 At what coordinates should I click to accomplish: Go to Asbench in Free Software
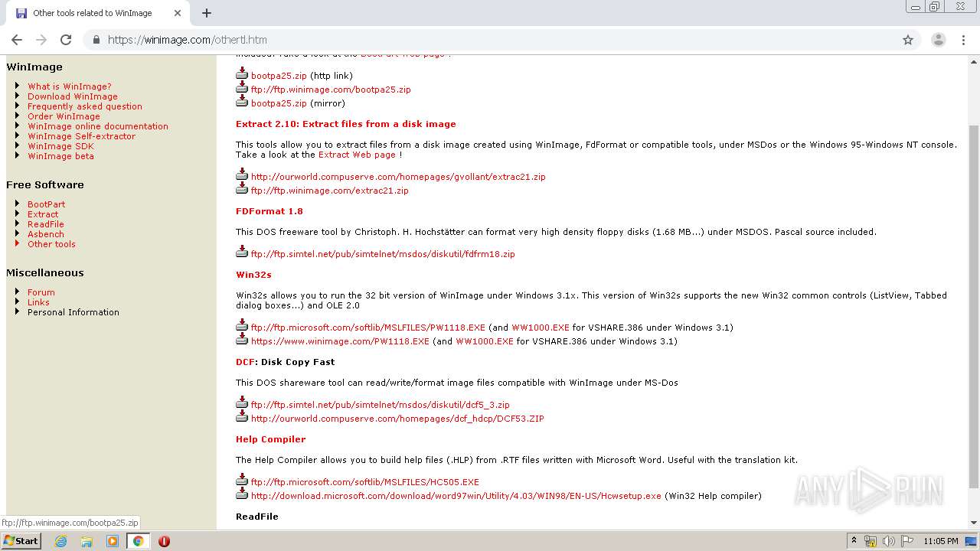tap(46, 234)
